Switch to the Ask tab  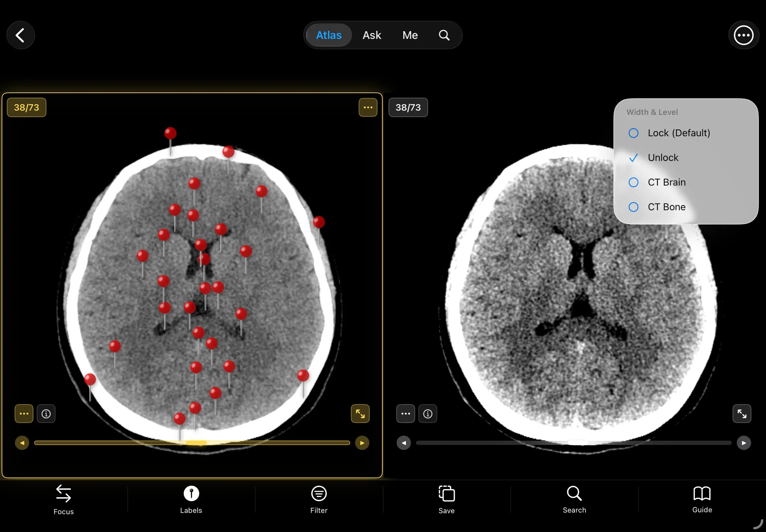tap(371, 35)
